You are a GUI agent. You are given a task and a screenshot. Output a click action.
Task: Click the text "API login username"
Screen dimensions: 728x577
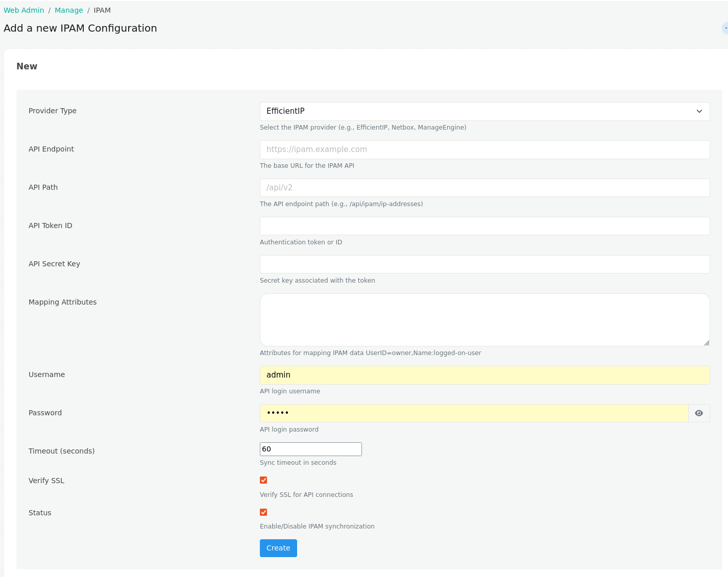click(290, 391)
